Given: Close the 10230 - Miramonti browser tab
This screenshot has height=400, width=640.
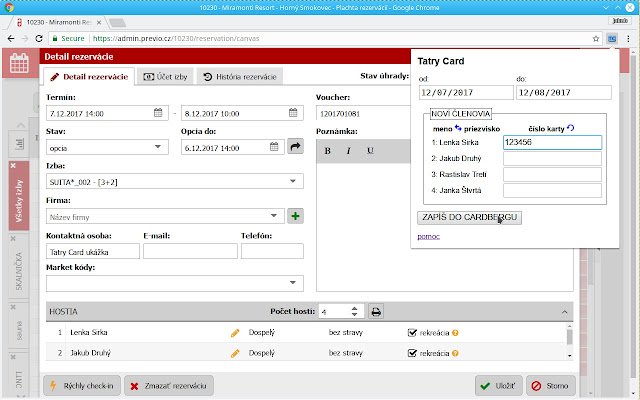Looking at the screenshot, I should click(99, 22).
